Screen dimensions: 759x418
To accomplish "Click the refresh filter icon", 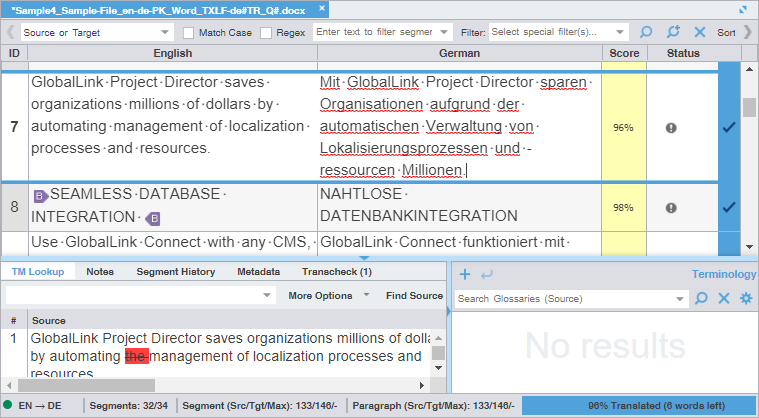I will (673, 32).
